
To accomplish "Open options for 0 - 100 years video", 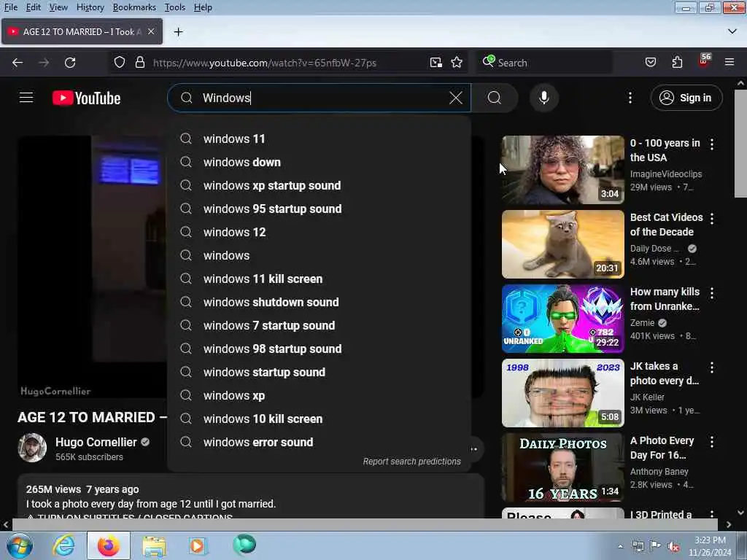I will (x=712, y=144).
